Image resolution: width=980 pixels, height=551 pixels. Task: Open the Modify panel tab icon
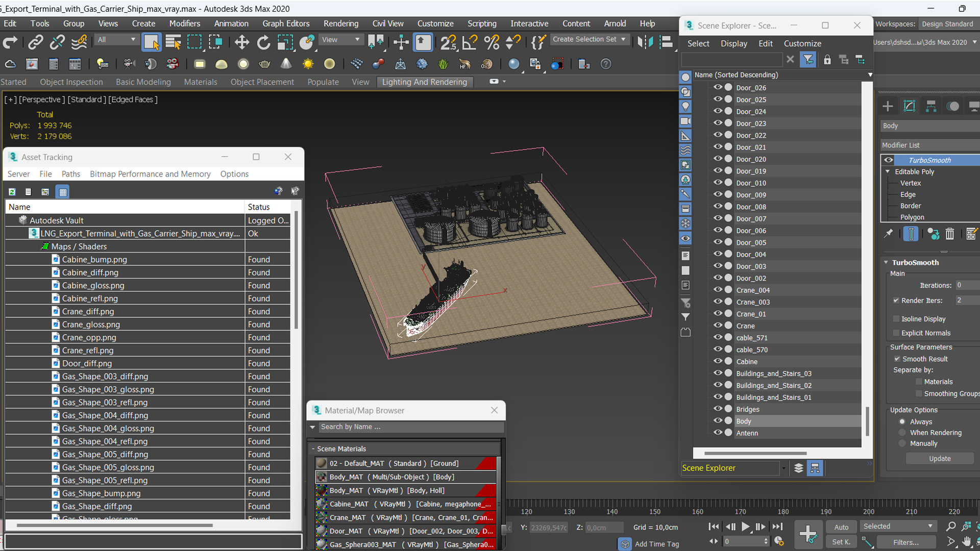(x=910, y=106)
